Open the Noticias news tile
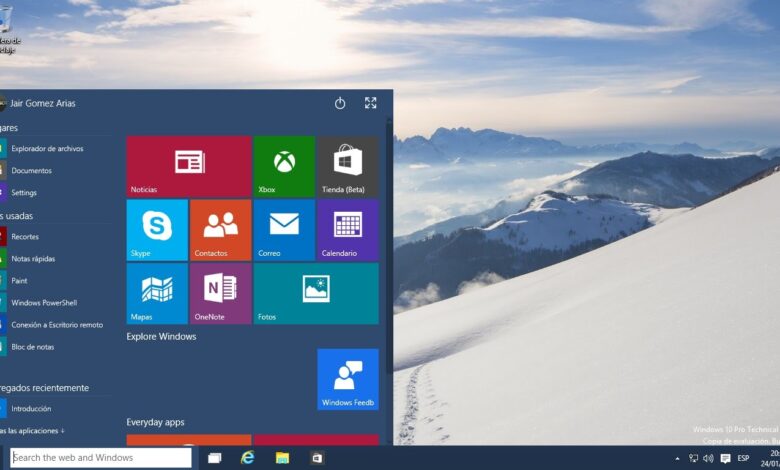The width and height of the screenshot is (780, 470). click(x=189, y=166)
